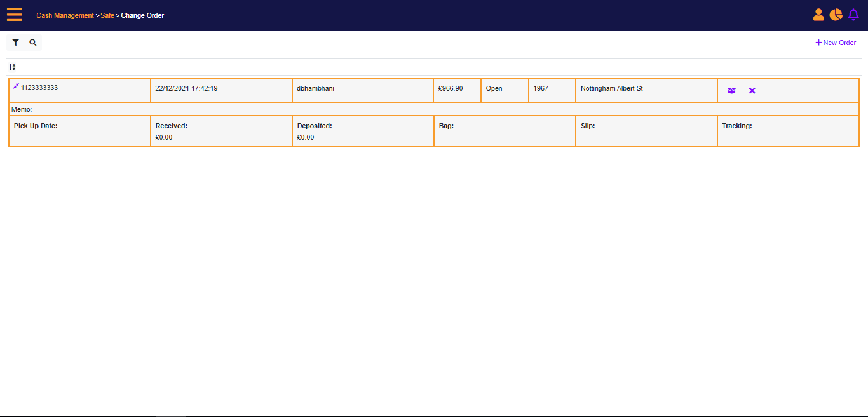Delete the order with X icon

[752, 91]
